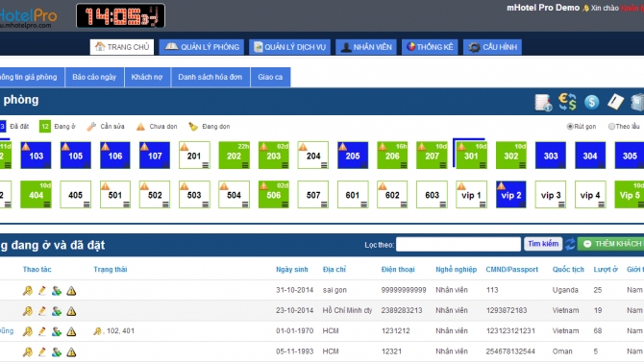Click pencil icon in Oman row

(42, 351)
